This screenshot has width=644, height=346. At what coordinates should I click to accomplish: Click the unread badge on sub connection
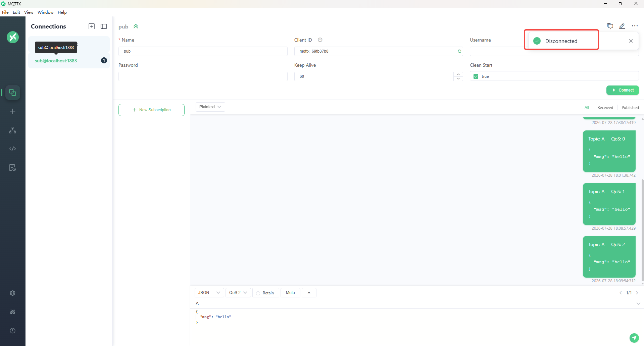[x=104, y=60]
